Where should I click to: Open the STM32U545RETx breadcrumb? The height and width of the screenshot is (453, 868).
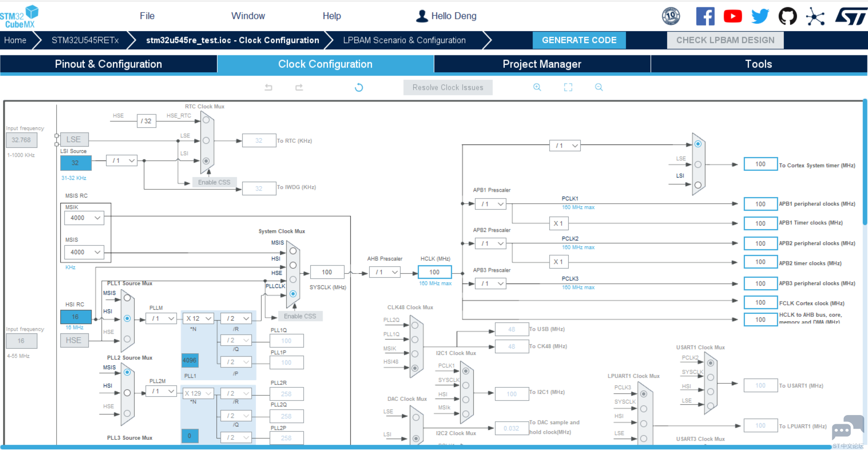pos(85,40)
